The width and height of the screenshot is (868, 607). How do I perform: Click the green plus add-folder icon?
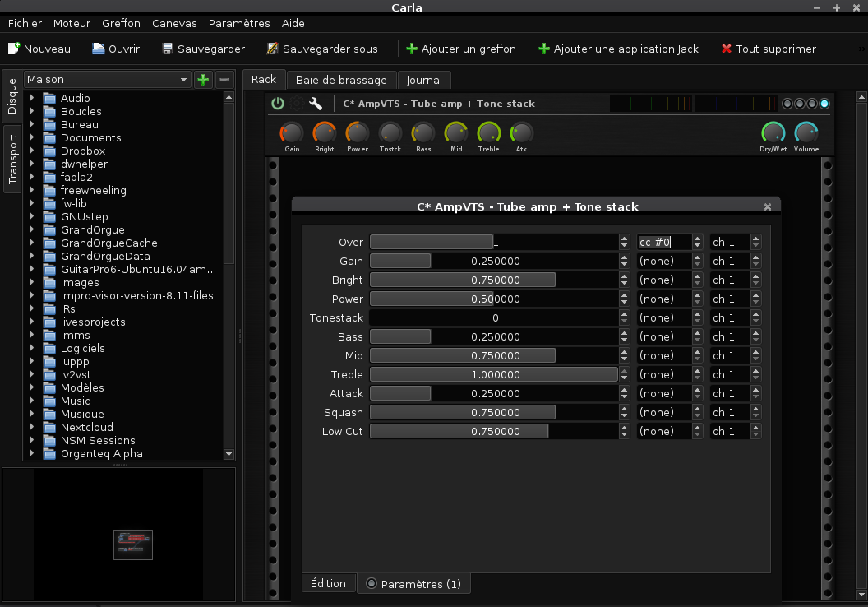(203, 80)
